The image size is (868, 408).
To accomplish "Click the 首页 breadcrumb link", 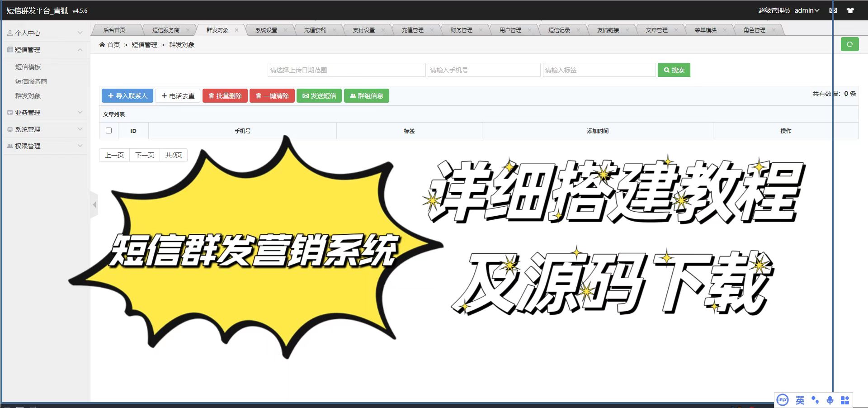I will click(113, 44).
